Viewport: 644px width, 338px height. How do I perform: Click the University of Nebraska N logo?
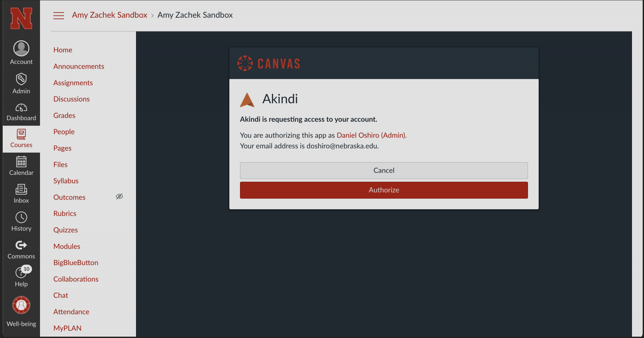(x=21, y=19)
